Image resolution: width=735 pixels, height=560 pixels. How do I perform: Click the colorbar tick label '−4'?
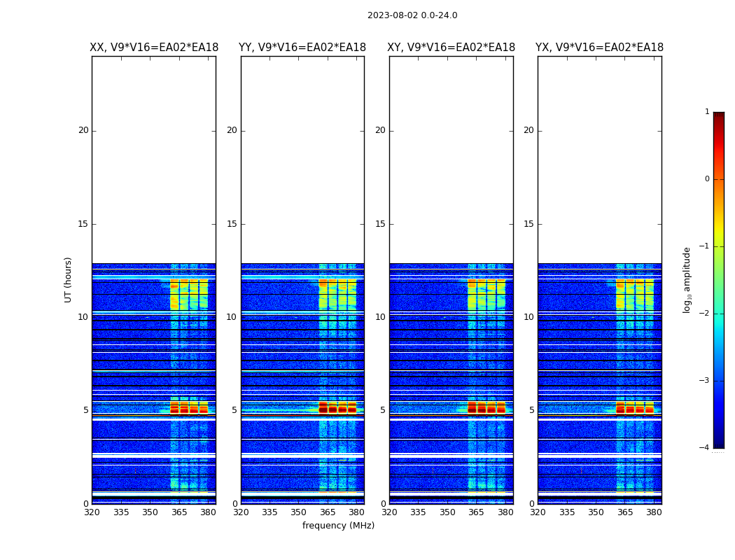click(704, 447)
